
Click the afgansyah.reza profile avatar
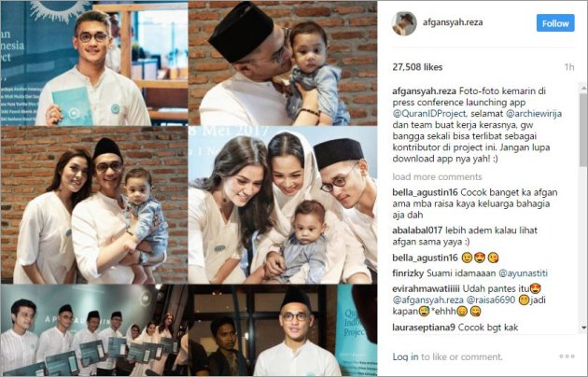pyautogui.click(x=404, y=23)
